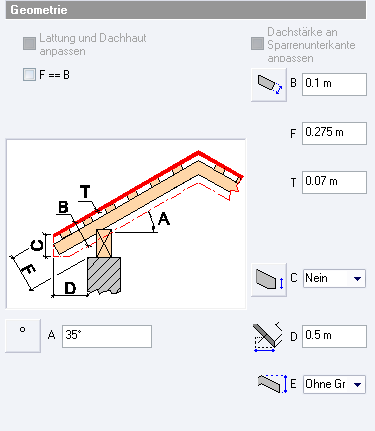Click the degree angle unit button
The image size is (375, 431).
point(23,336)
